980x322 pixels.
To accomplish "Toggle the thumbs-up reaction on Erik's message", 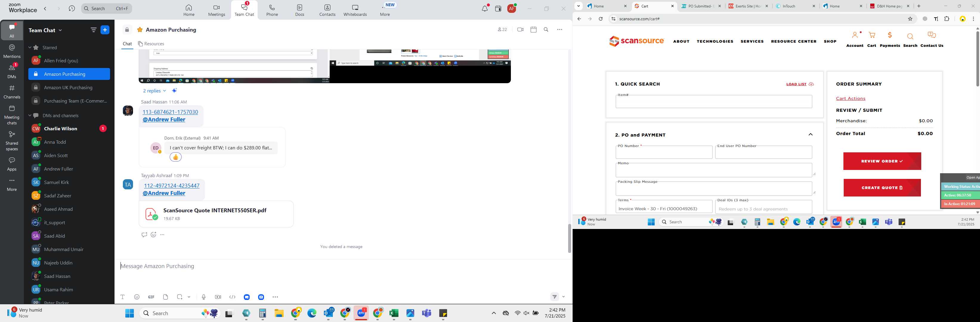I will click(175, 157).
